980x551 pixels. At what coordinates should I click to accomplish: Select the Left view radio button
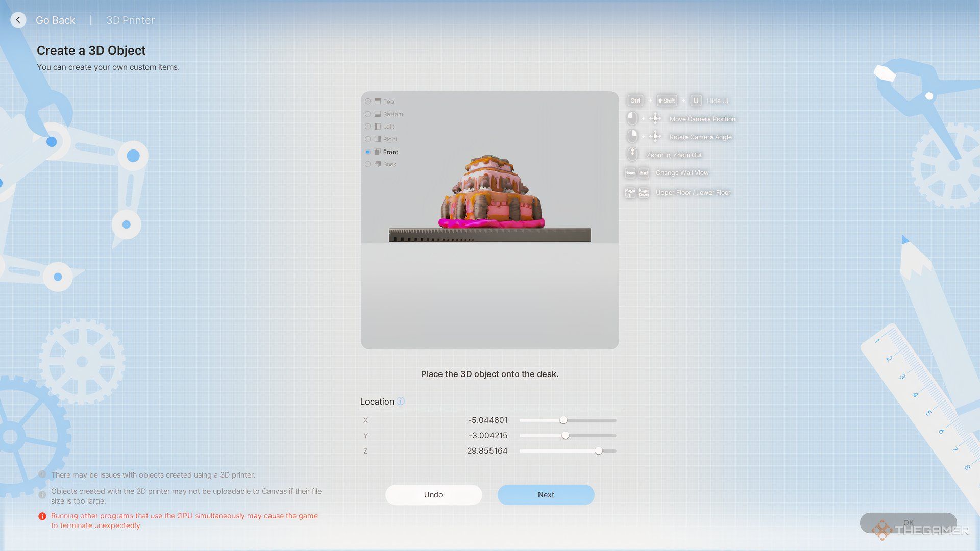367,127
